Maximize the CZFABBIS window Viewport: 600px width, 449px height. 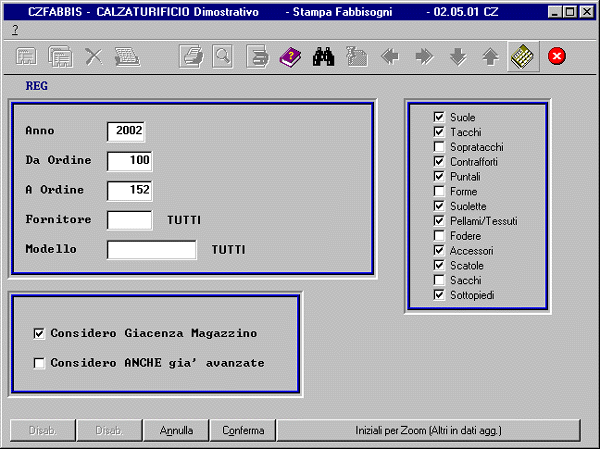569,12
